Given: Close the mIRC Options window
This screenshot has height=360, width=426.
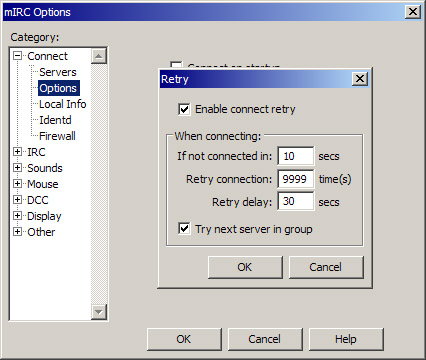Looking at the screenshot, I should coord(413,12).
